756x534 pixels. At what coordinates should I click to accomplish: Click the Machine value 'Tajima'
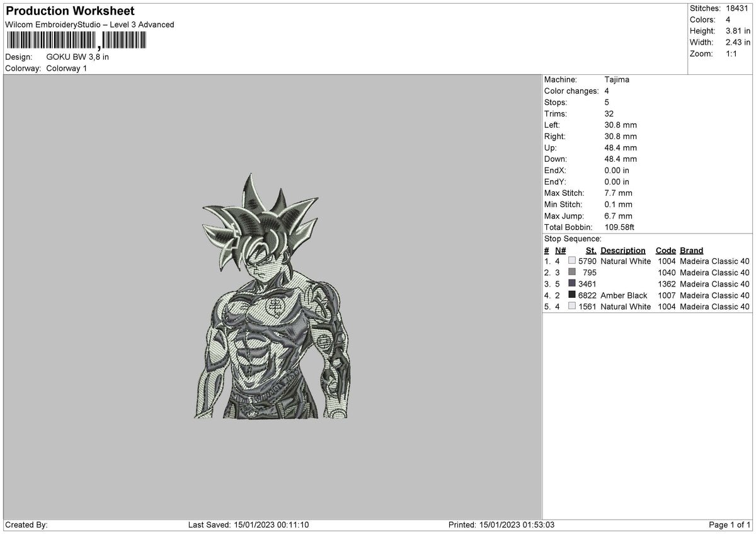617,80
